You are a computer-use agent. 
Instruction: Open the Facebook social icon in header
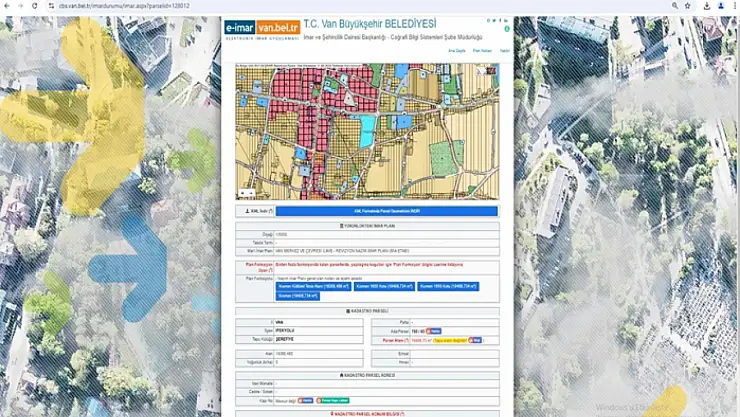[500, 20]
